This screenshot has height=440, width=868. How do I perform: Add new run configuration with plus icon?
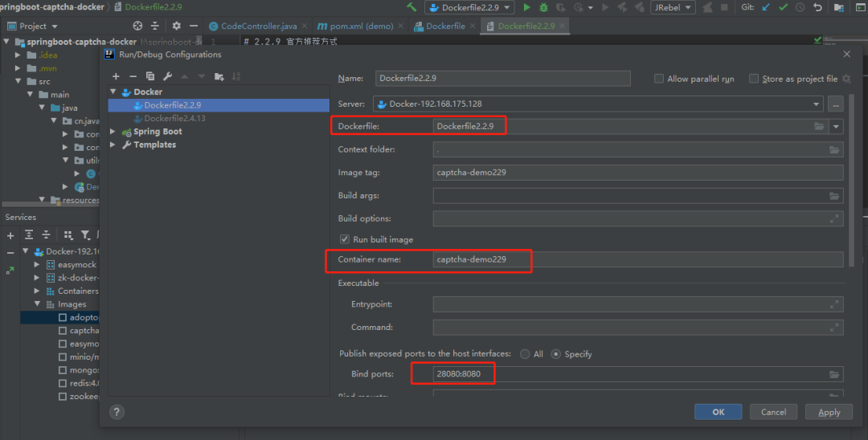[116, 76]
